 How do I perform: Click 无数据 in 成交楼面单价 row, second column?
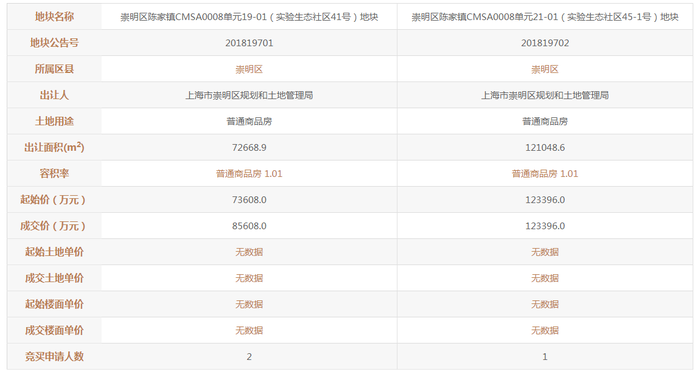pos(545,330)
